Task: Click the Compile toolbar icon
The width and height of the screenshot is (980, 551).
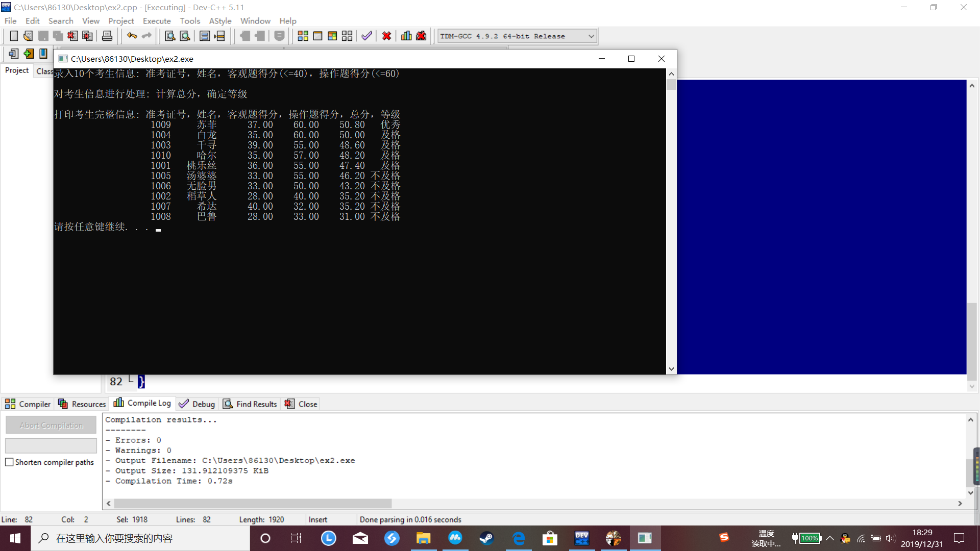Action: click(x=303, y=36)
